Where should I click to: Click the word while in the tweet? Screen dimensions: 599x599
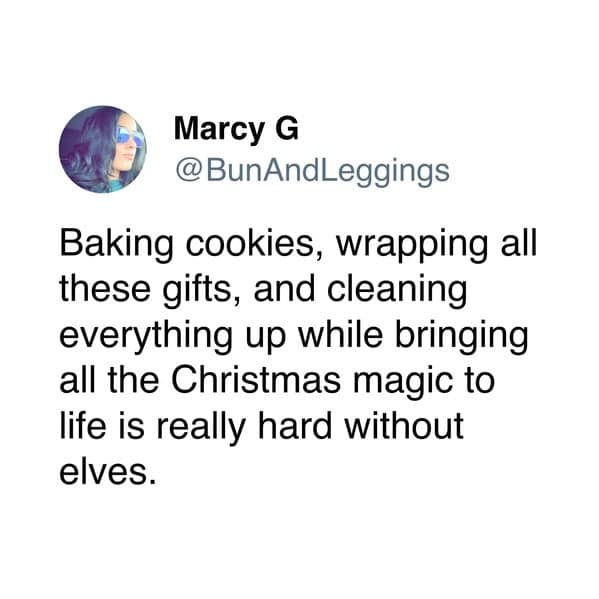340,334
